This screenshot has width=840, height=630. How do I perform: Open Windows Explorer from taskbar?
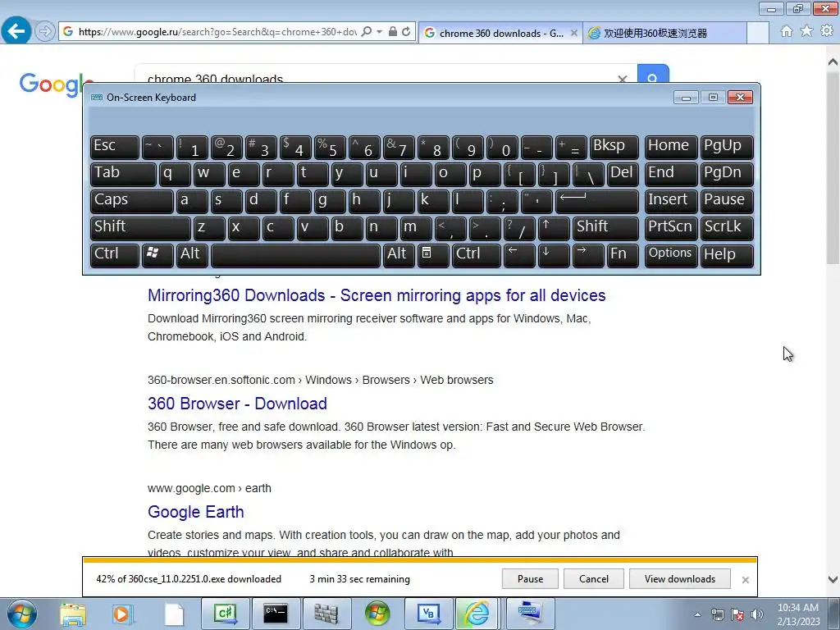pos(73,614)
